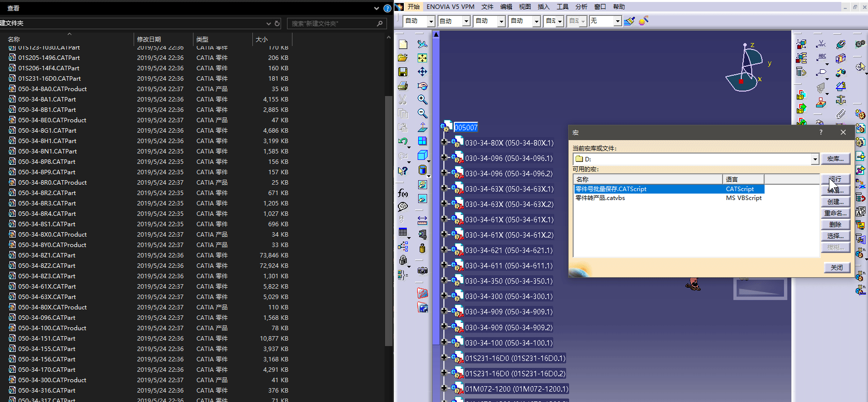Image resolution: width=868 pixels, height=402 pixels.
Task: Click the Explorer address refresh icon
Action: [277, 23]
